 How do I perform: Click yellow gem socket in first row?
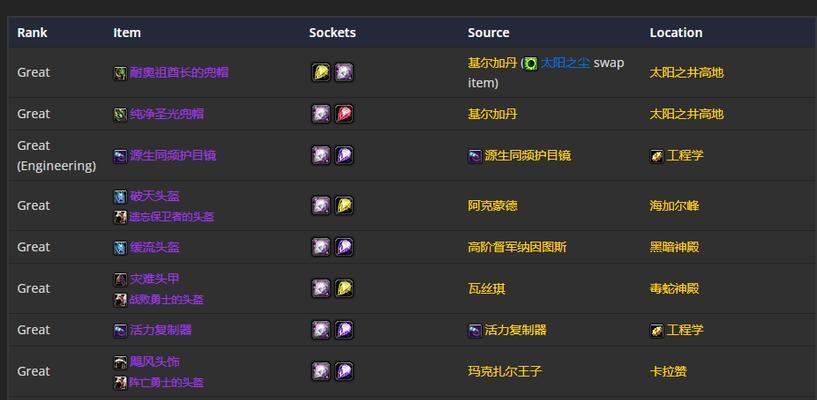pyautogui.click(x=321, y=72)
